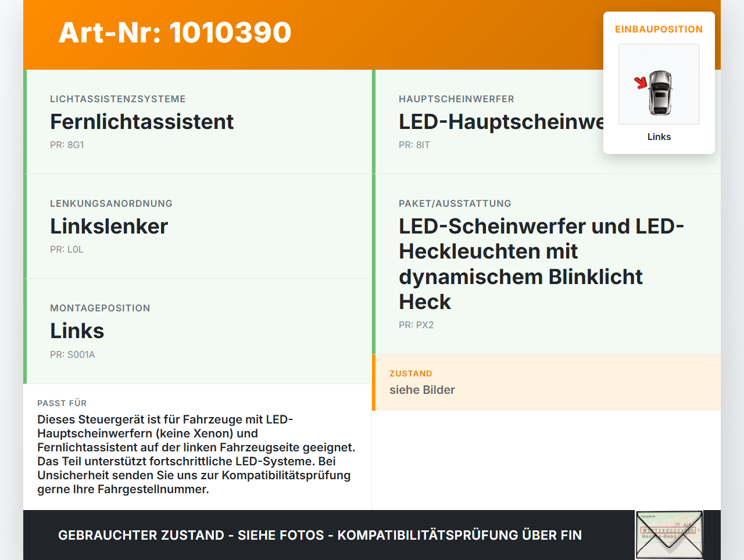Click the PR: L0L code text

(x=67, y=249)
